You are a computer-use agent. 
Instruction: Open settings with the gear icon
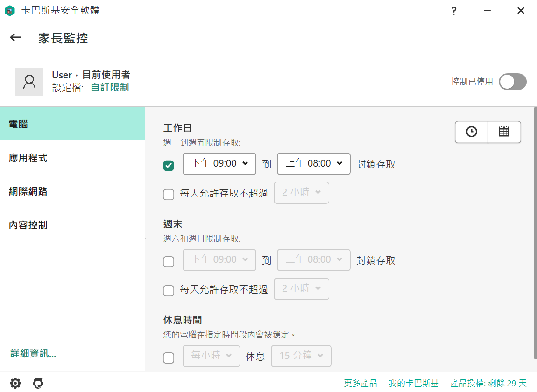click(x=15, y=383)
